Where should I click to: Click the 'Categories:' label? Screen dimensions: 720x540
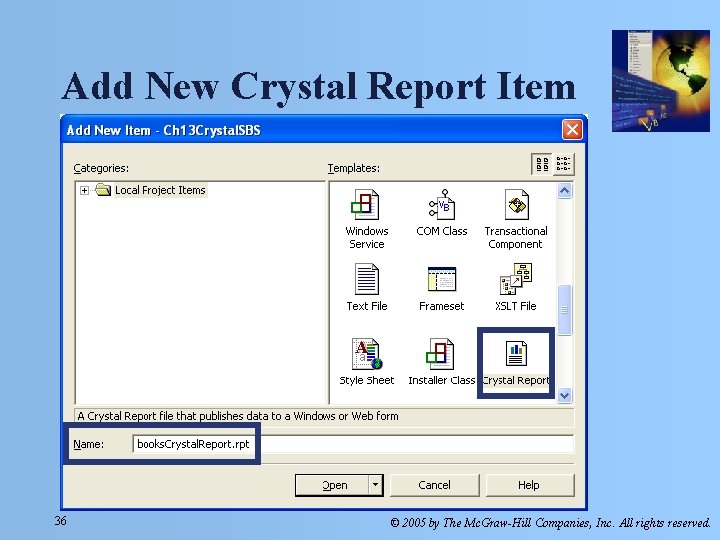[101, 168]
